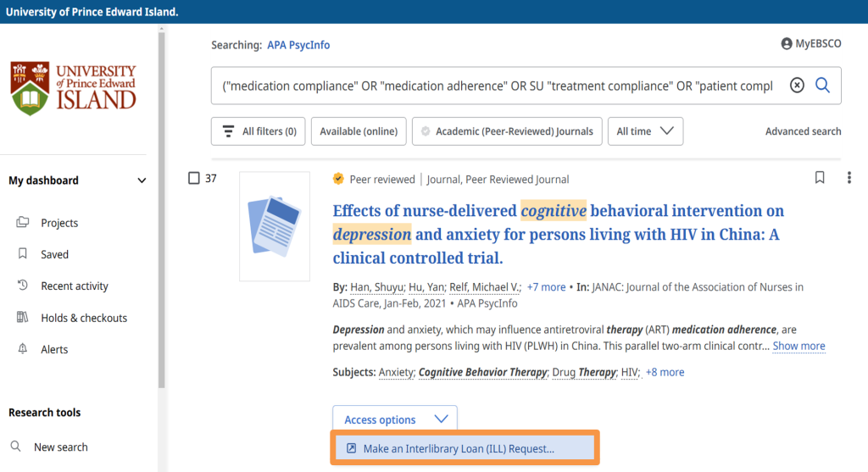Open Recent activity in sidebar
Image resolution: width=868 pixels, height=472 pixels.
[75, 286]
